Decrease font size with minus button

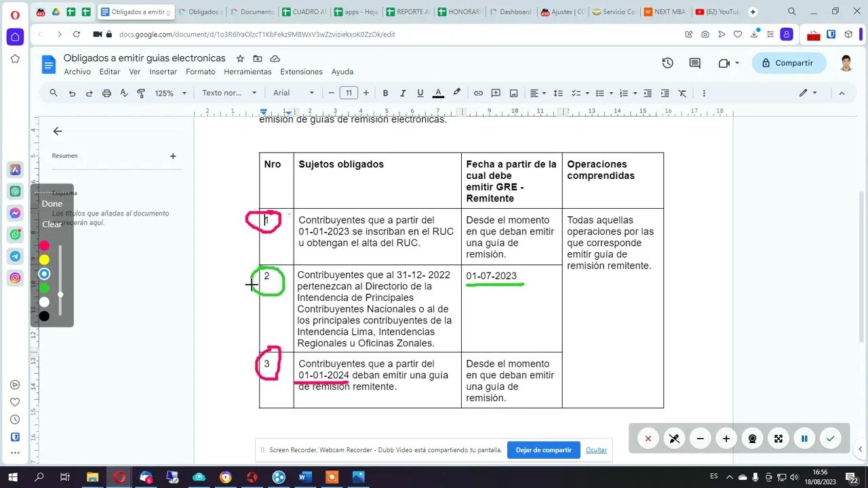(331, 93)
